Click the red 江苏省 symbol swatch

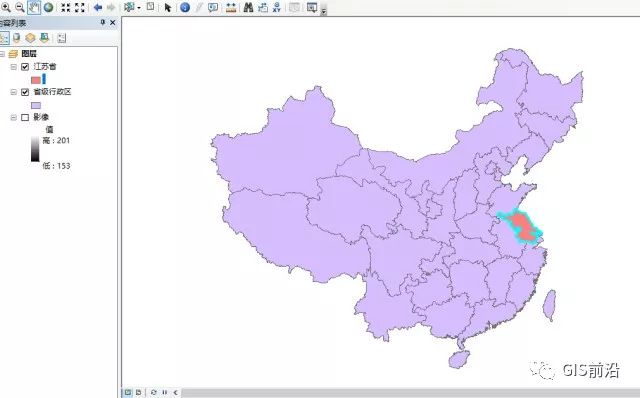click(x=36, y=80)
